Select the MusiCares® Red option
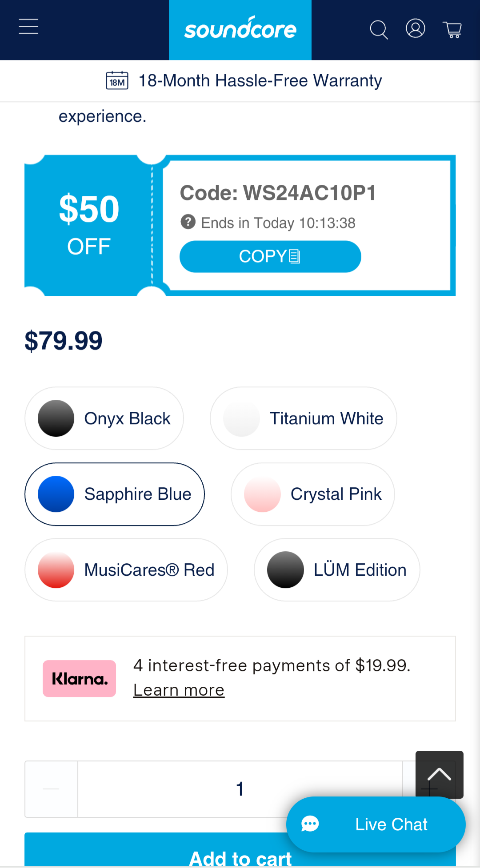 point(126,570)
